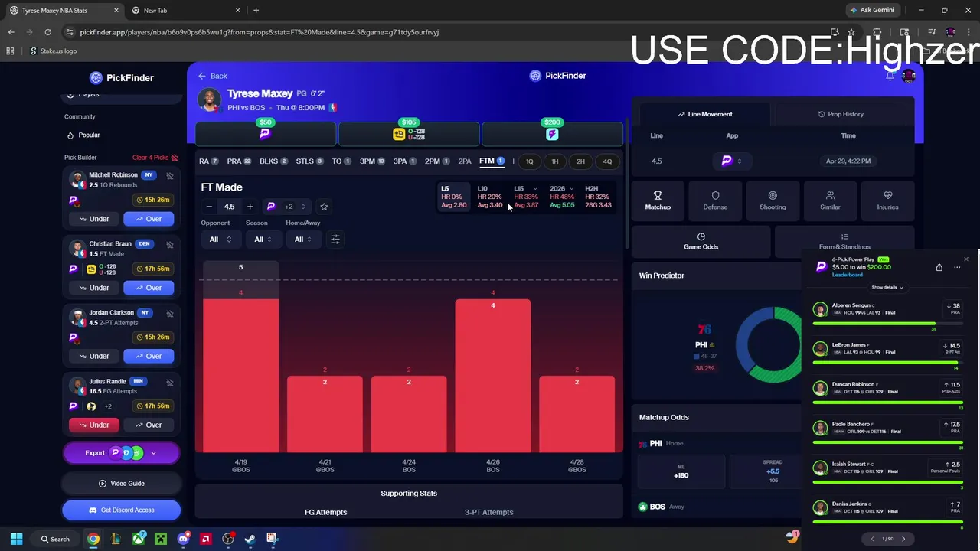Toggle the 1Q period filter
The image size is (980, 551).
[x=529, y=161]
